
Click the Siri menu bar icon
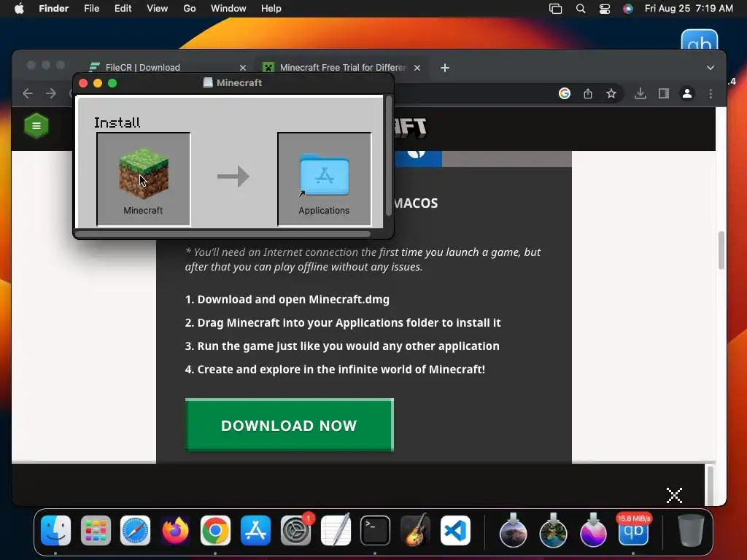click(628, 9)
